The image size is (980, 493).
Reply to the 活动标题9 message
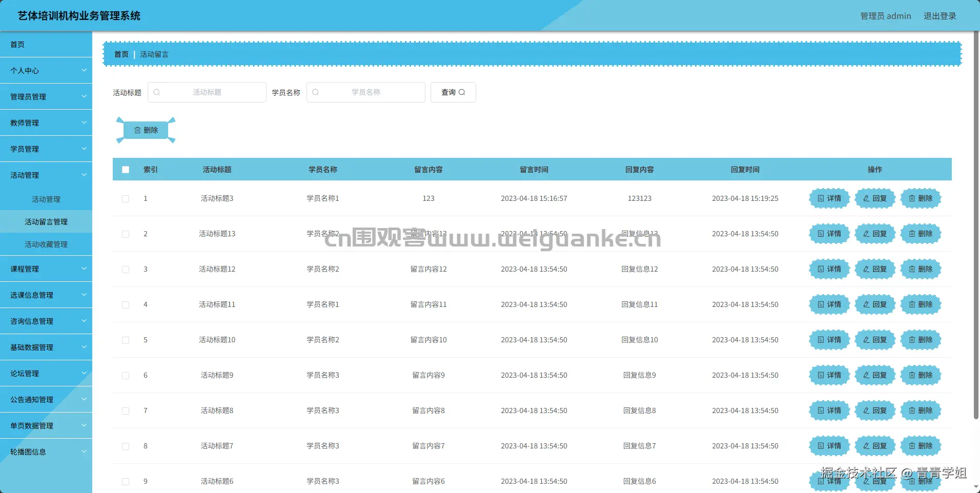pyautogui.click(x=875, y=375)
